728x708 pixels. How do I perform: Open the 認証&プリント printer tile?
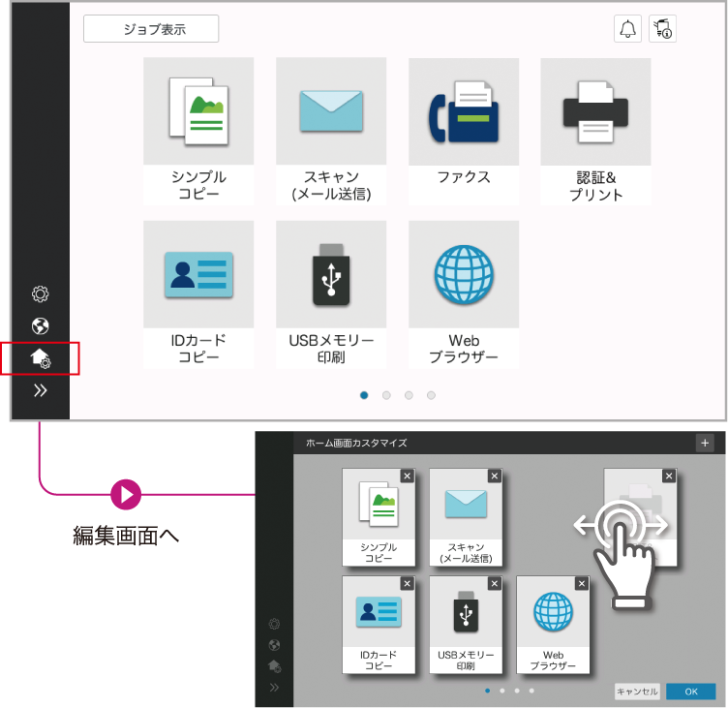[595, 130]
